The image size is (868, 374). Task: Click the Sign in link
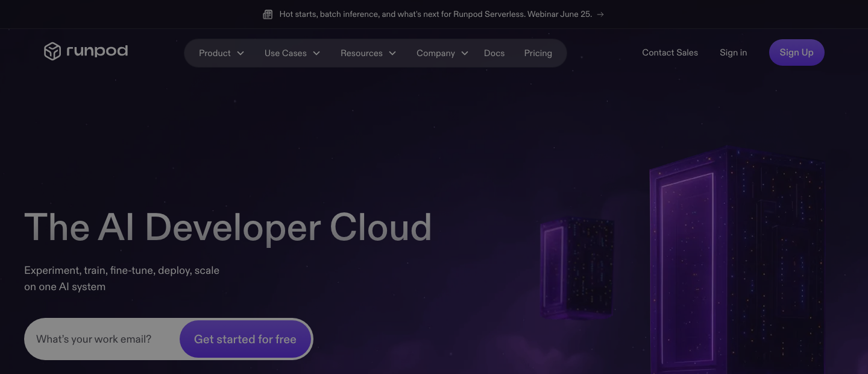tap(733, 52)
